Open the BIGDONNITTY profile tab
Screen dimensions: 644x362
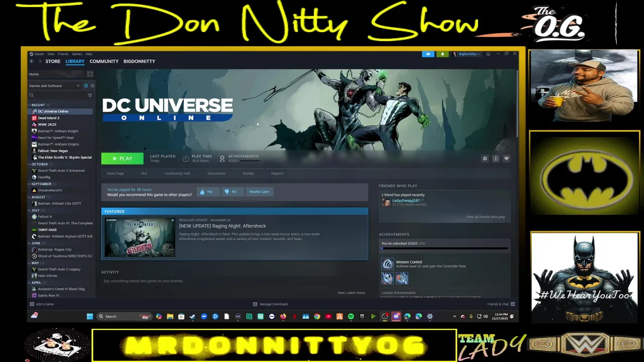pos(139,61)
